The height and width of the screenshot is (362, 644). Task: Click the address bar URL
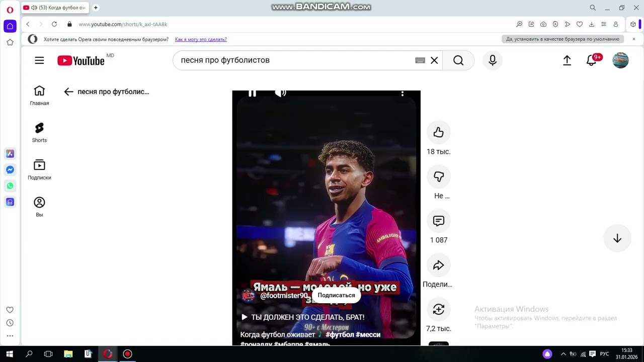[x=123, y=24]
